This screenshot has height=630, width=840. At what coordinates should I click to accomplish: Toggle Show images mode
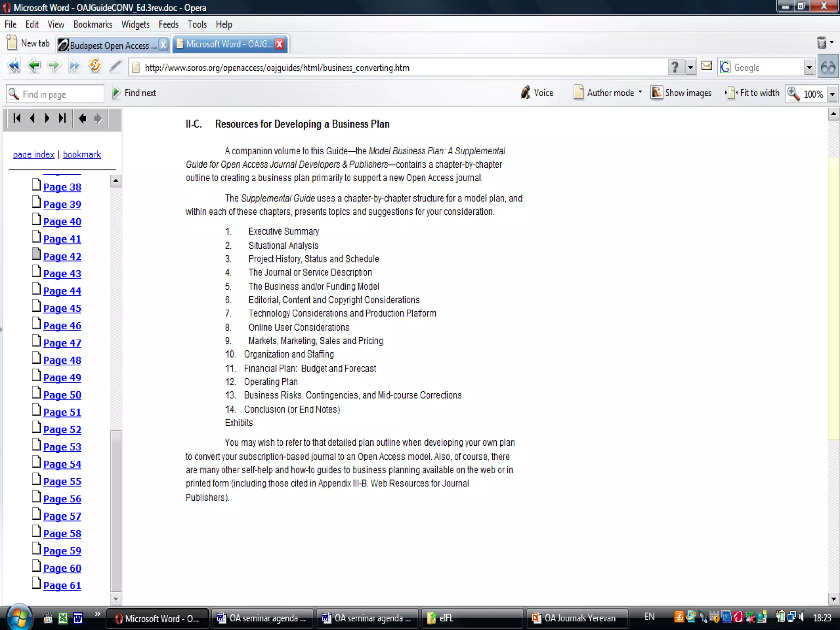point(681,93)
